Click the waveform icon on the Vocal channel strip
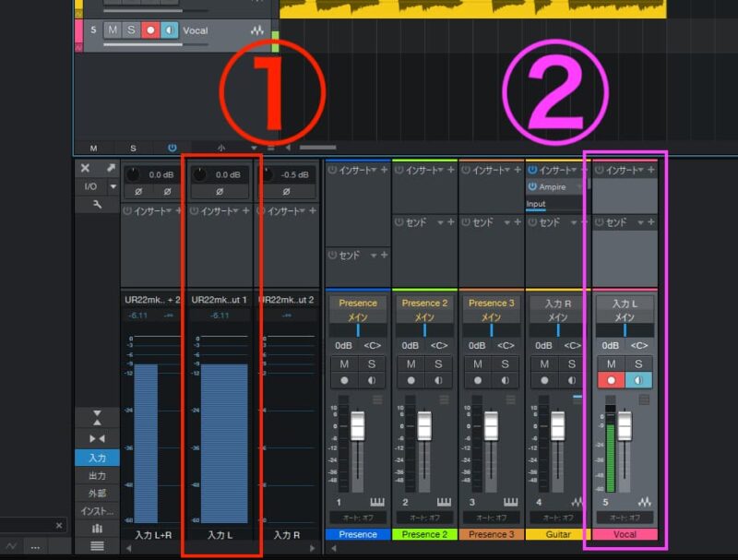Viewport: 738px width, 560px height. (644, 502)
